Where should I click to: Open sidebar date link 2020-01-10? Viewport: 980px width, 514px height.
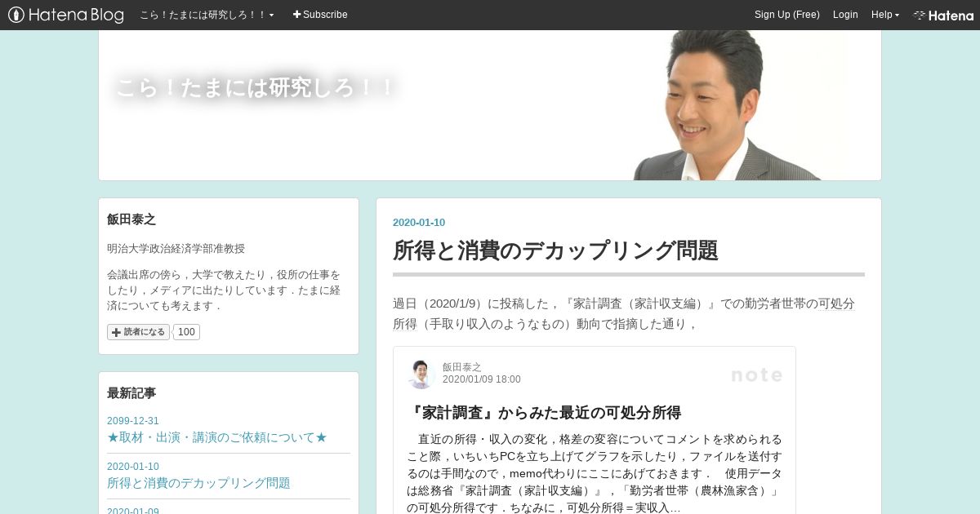pos(133,467)
